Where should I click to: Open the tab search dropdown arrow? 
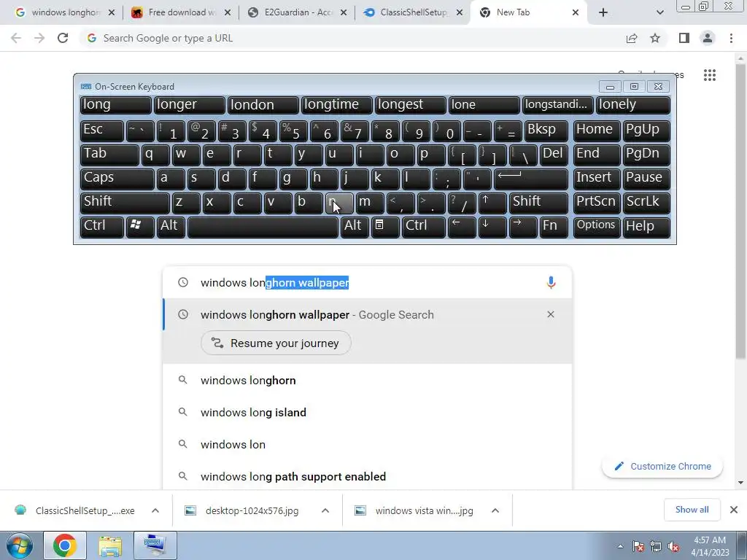point(659,12)
